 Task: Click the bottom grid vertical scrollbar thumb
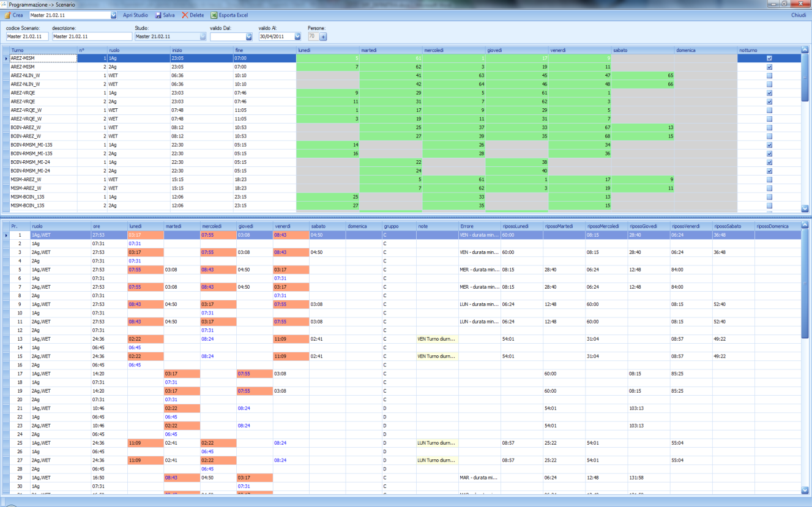click(x=805, y=284)
